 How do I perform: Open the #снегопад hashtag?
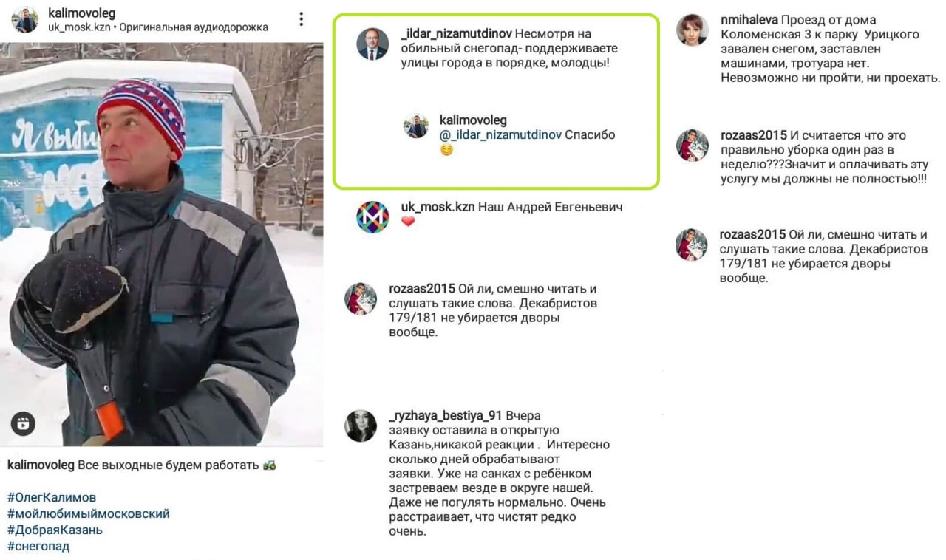38,547
